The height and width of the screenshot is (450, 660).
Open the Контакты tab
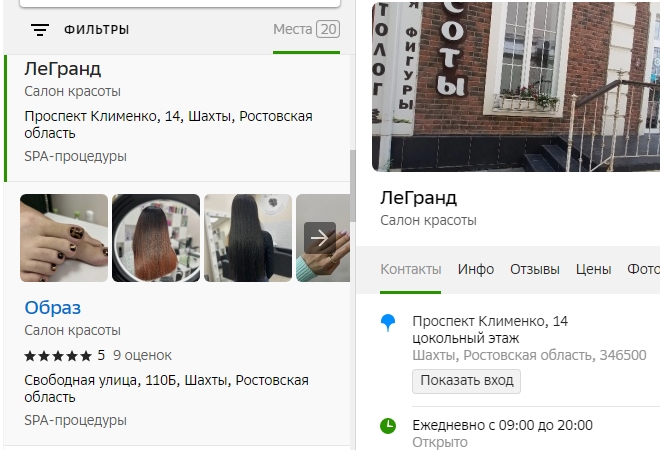click(x=410, y=269)
